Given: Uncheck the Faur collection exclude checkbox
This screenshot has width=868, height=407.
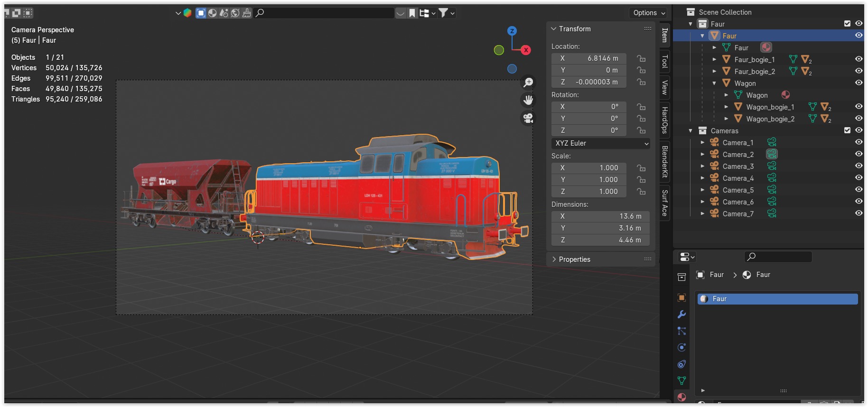Looking at the screenshot, I should pyautogui.click(x=847, y=24).
